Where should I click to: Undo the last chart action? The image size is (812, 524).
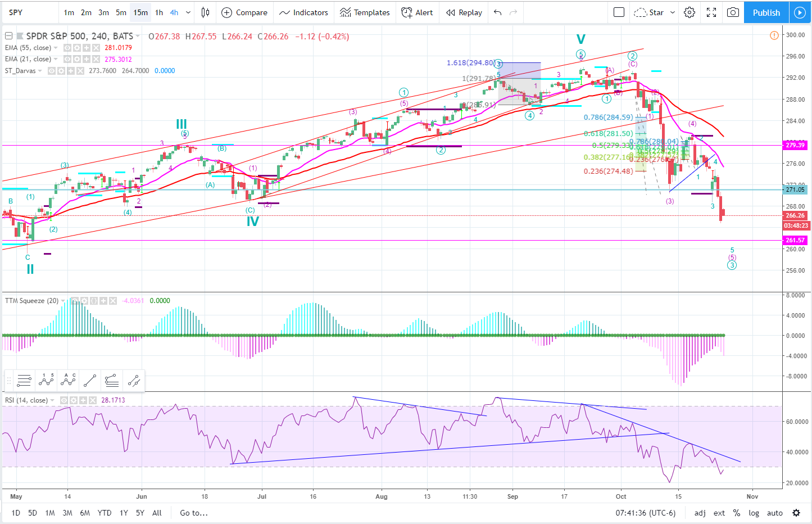pyautogui.click(x=497, y=12)
